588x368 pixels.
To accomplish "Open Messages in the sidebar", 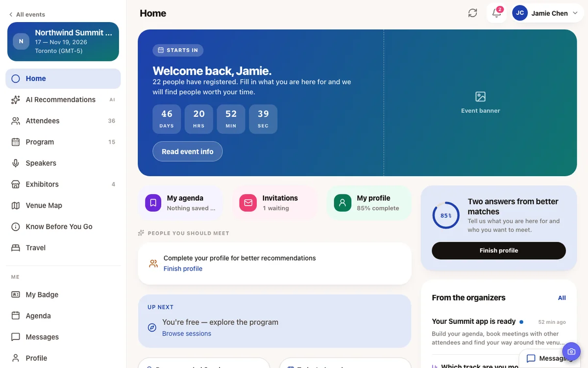I will (63, 337).
